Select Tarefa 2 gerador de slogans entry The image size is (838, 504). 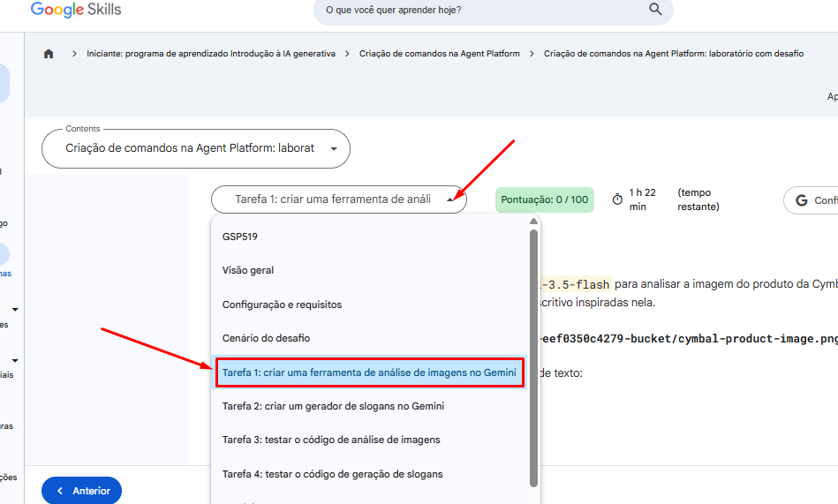coord(334,406)
